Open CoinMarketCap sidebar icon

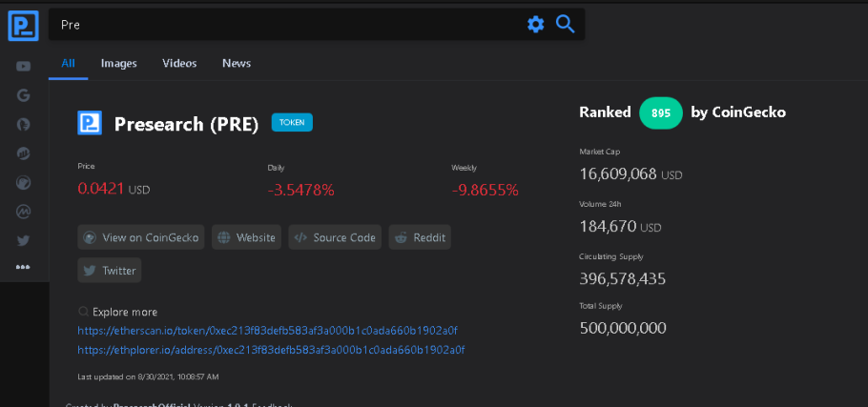click(23, 212)
